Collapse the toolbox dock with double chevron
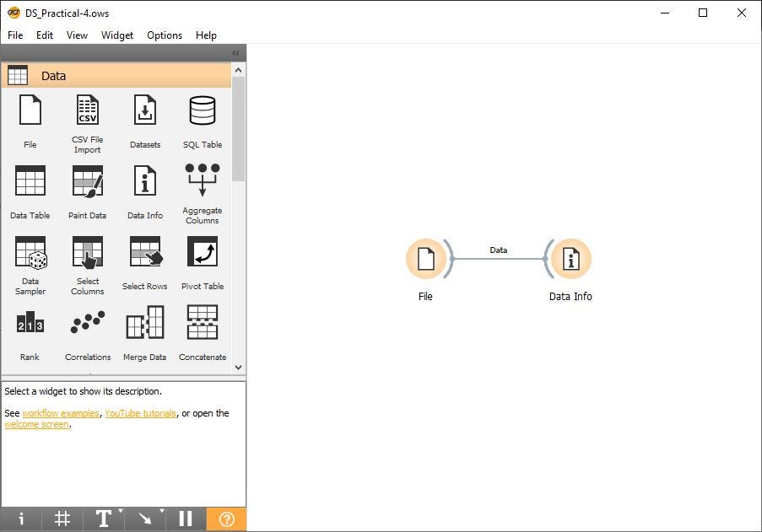The image size is (762, 532). point(235,53)
